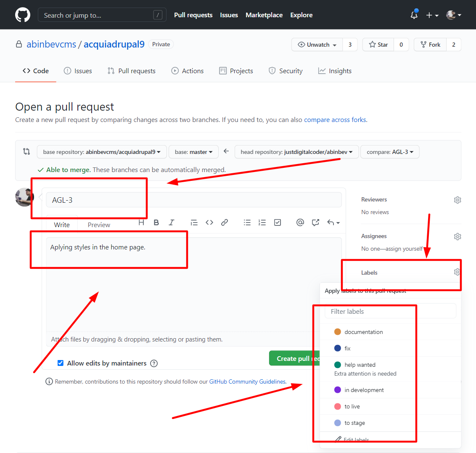Image resolution: width=476 pixels, height=453 pixels.
Task: Click the assign yourself link
Action: coord(404,249)
